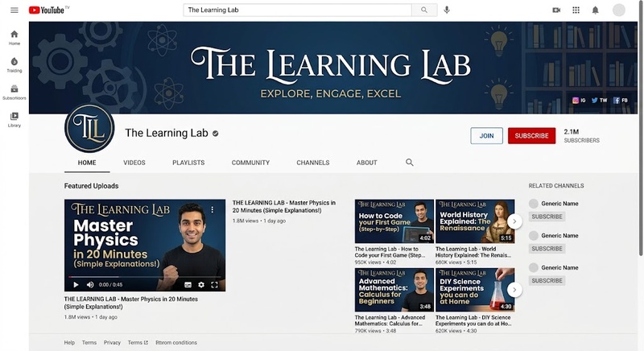Subscribe to the first Generic Name channel
The height and width of the screenshot is (351, 644).
pos(547,217)
